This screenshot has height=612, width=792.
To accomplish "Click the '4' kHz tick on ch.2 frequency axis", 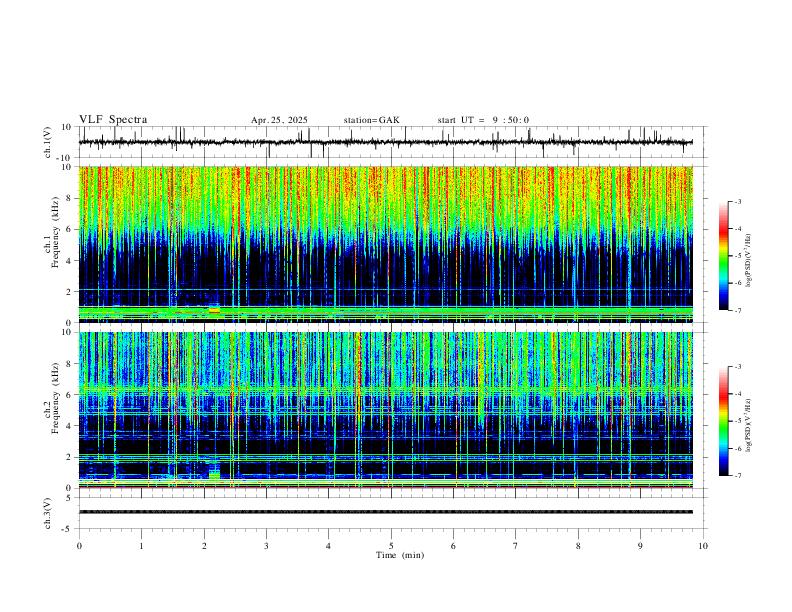I will click(70, 426).
